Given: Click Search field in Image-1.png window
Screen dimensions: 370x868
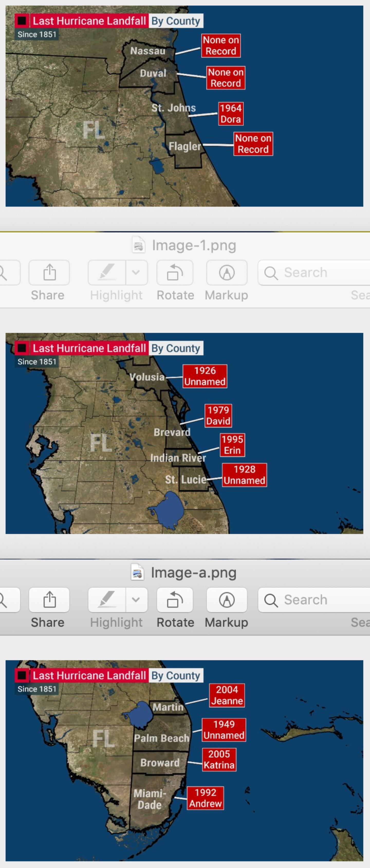Looking at the screenshot, I should pos(314,272).
